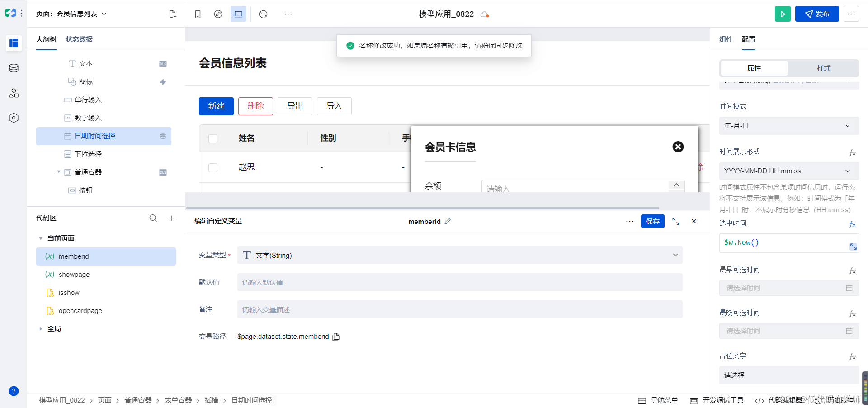Select 下拉选择 in the outline tree

[x=104, y=154]
